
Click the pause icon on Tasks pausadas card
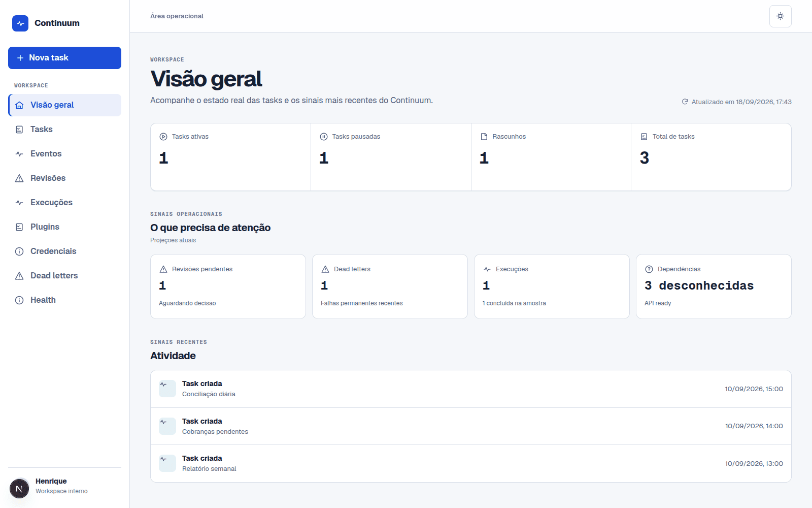point(324,137)
